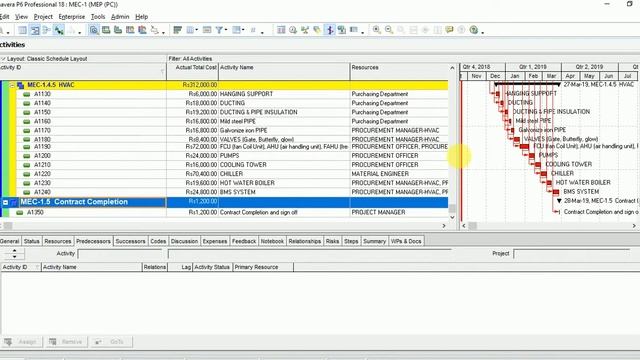Open the Help menu
Screen dimensions: 640x360
pyautogui.click(x=142, y=17)
